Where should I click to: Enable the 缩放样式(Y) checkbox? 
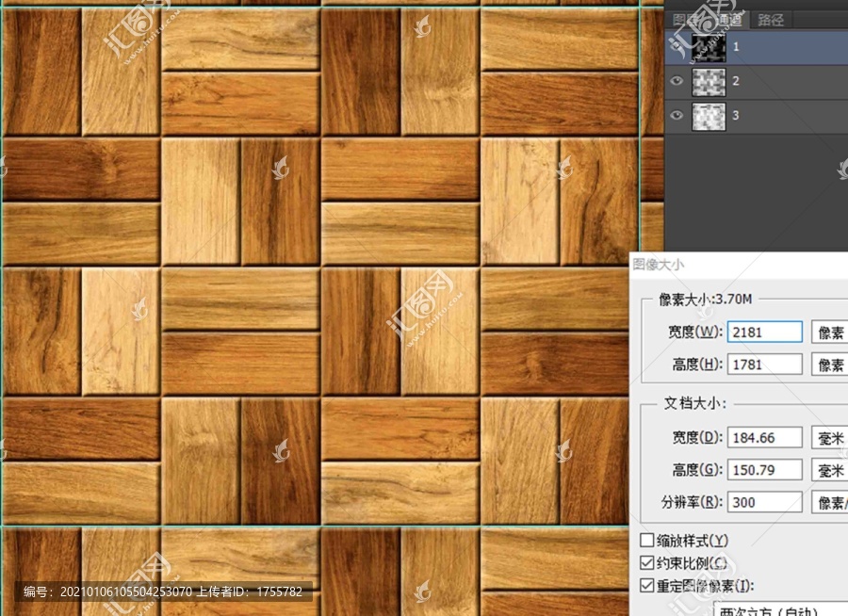tap(646, 541)
